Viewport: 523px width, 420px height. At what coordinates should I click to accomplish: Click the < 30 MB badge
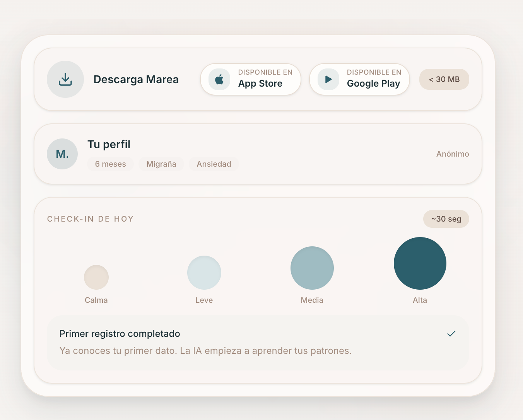click(444, 79)
